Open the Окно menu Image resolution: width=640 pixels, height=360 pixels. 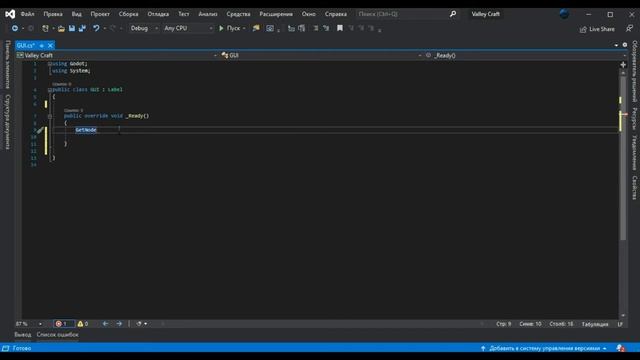click(x=309, y=14)
